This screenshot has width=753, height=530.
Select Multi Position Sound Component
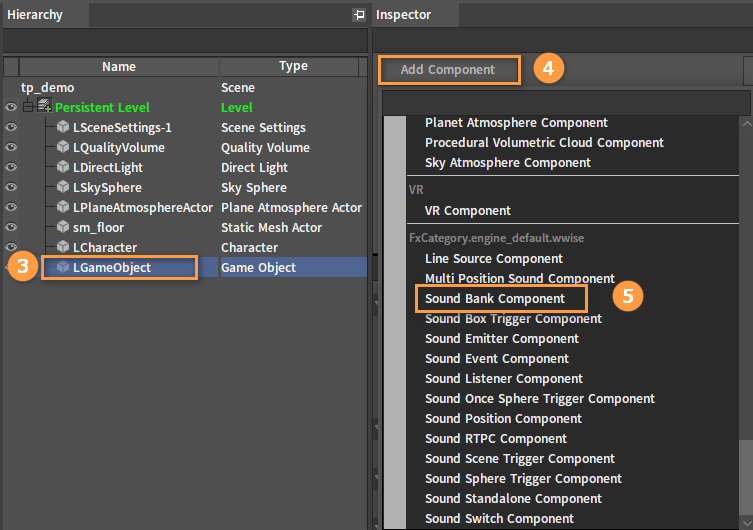pos(520,278)
